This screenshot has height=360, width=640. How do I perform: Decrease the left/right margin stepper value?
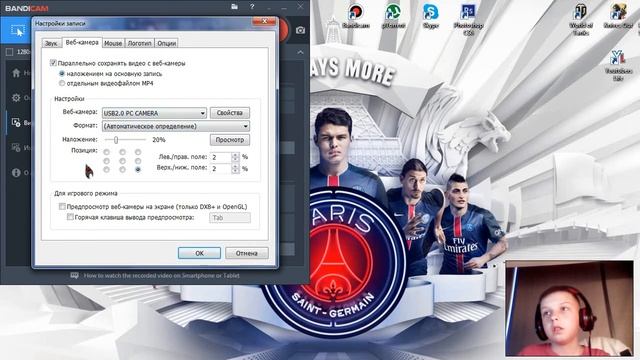coord(235,159)
